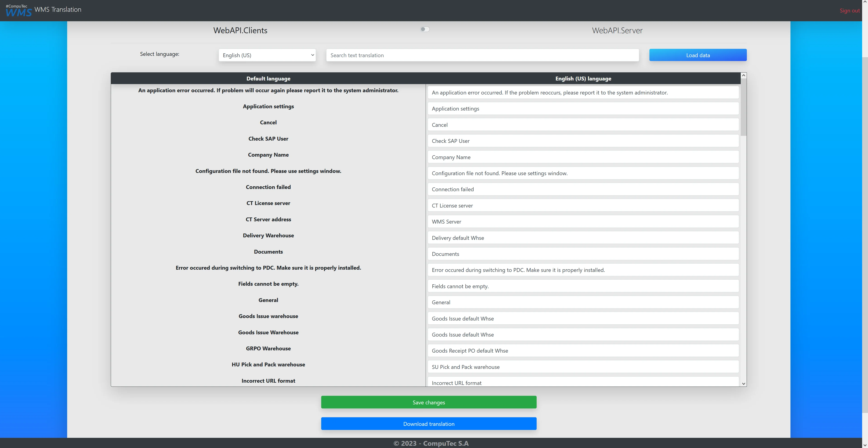Edit the Delivery default Whse field
868x448 pixels.
click(583, 238)
